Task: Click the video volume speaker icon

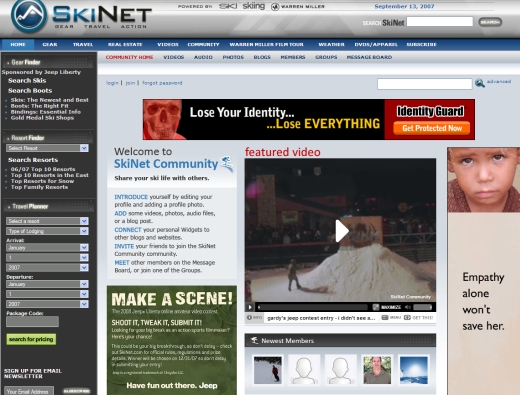Action: click(407, 307)
